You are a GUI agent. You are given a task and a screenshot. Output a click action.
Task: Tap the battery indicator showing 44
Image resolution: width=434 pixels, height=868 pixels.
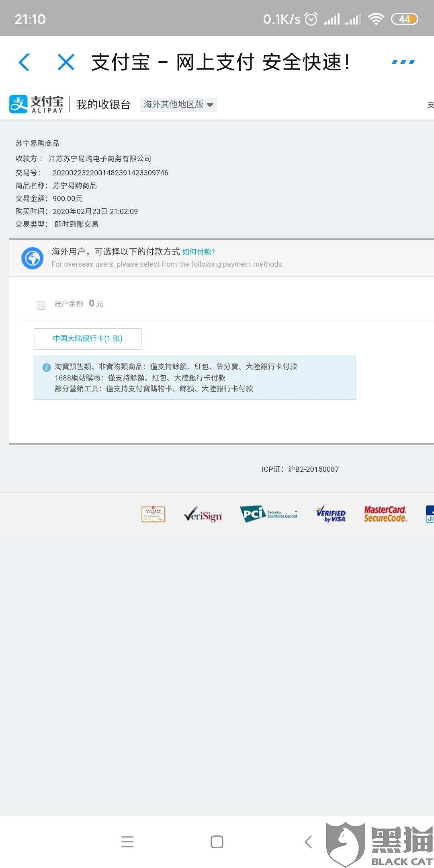coord(405,19)
